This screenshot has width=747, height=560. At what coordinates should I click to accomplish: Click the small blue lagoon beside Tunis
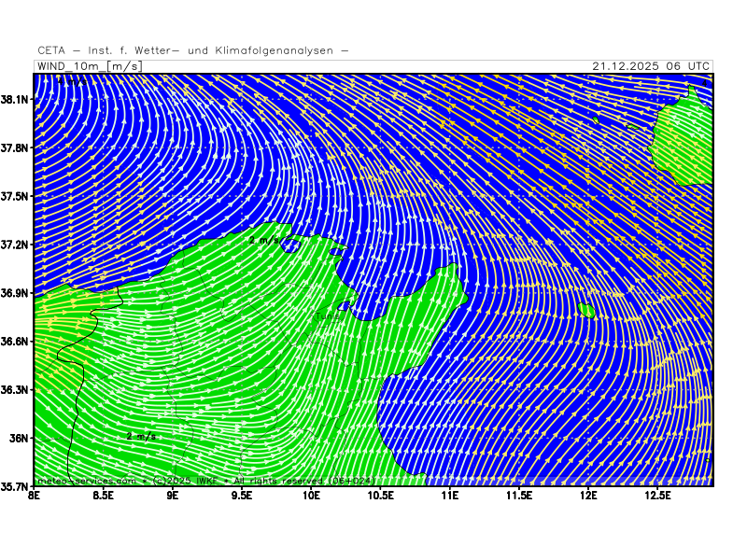(x=344, y=305)
